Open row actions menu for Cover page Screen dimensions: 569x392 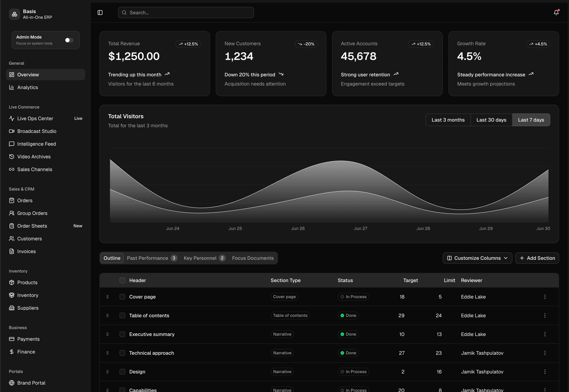[545, 297]
